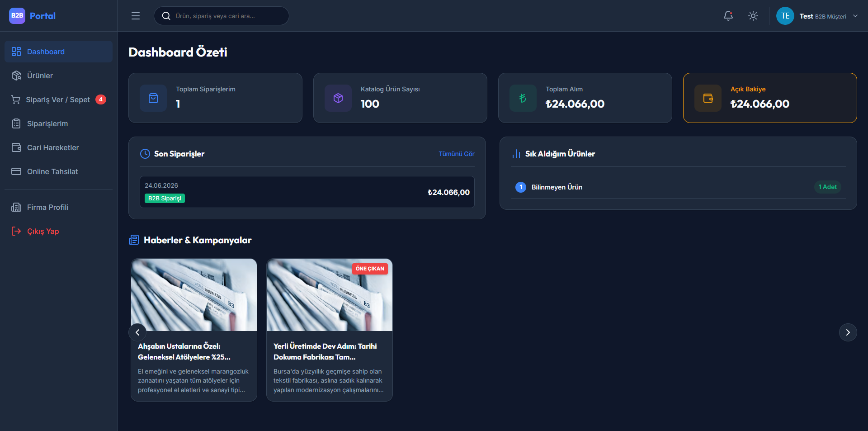The height and width of the screenshot is (431, 868).
Task: Navigate to Cari Hareketler
Action: 59,147
